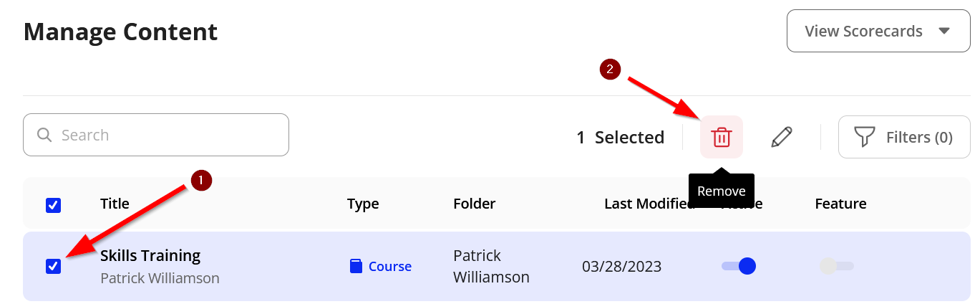Sort by the Folder column header
The height and width of the screenshot is (304, 980).
474,204
